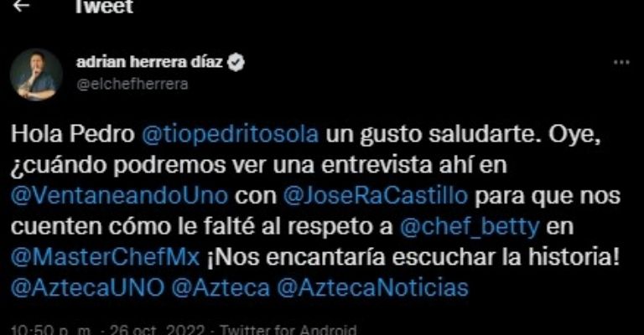This screenshot has height=335, width=644.
Task: Click the tweet text starting with Hola Pedro
Action: click(315, 211)
